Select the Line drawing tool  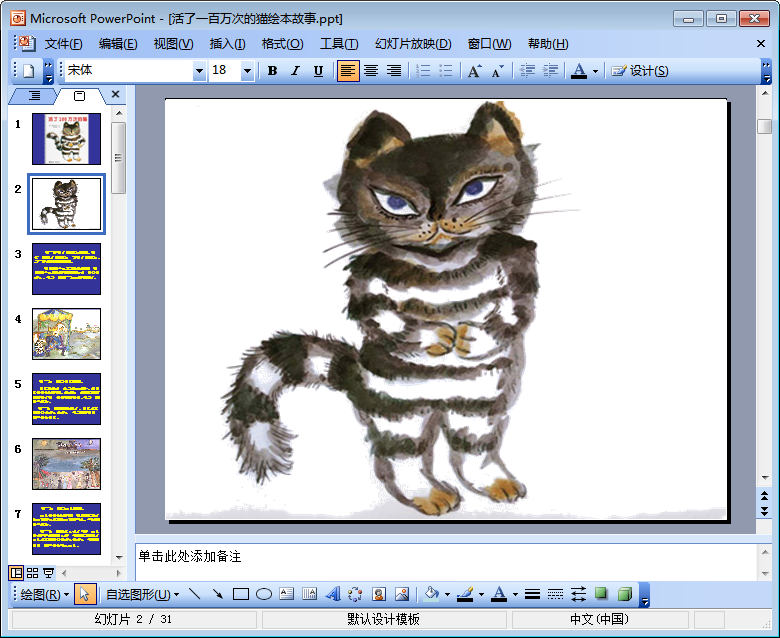coord(195,594)
